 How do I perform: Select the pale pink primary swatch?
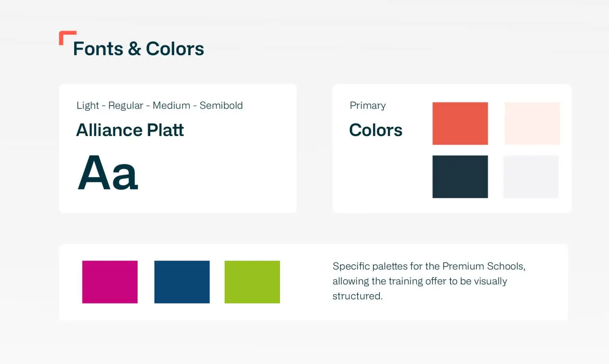point(532,123)
